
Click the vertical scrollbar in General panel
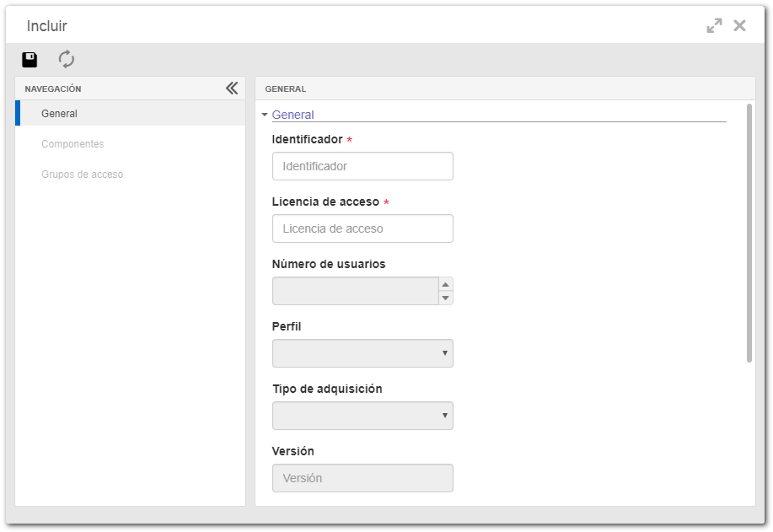[749, 234]
